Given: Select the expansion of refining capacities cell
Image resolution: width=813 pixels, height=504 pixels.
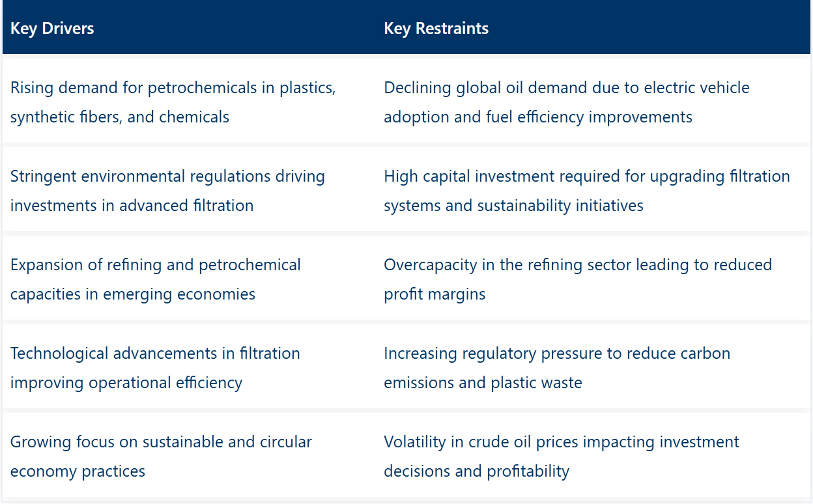Looking at the screenshot, I should [x=189, y=279].
